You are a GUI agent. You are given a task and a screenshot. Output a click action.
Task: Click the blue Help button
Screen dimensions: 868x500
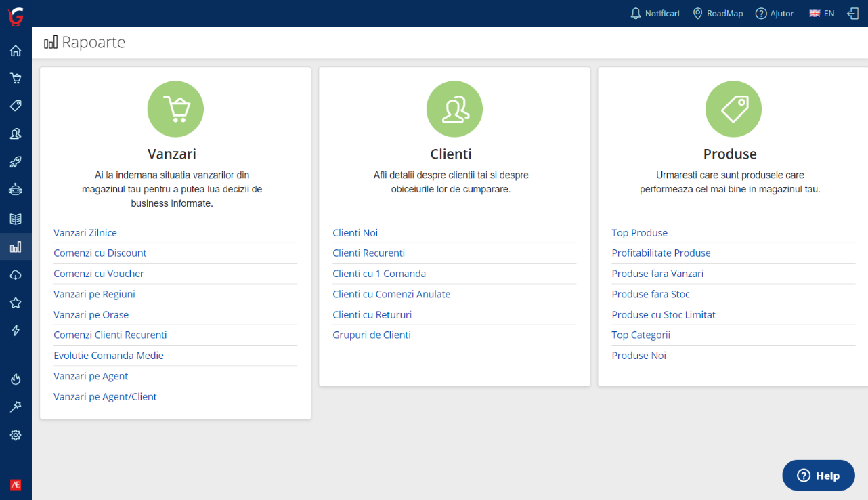pyautogui.click(x=818, y=476)
